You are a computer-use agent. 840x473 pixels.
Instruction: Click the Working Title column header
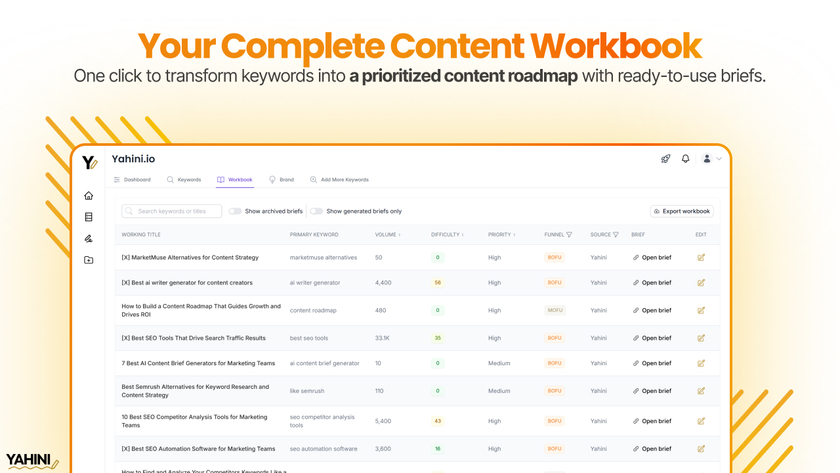141,235
